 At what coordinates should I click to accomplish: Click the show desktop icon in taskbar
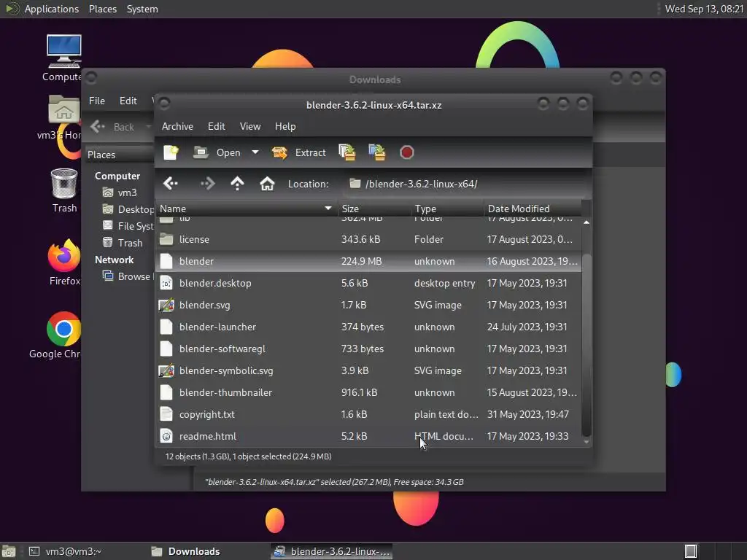click(9, 551)
